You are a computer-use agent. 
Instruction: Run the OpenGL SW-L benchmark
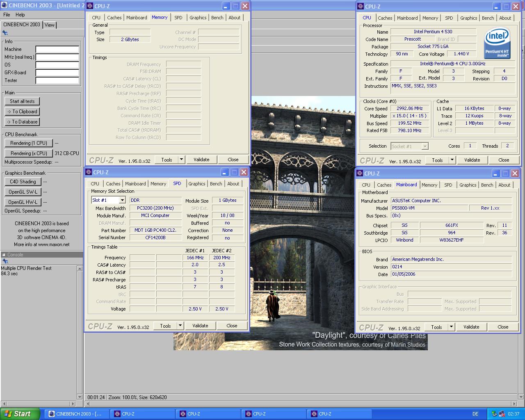point(23,192)
